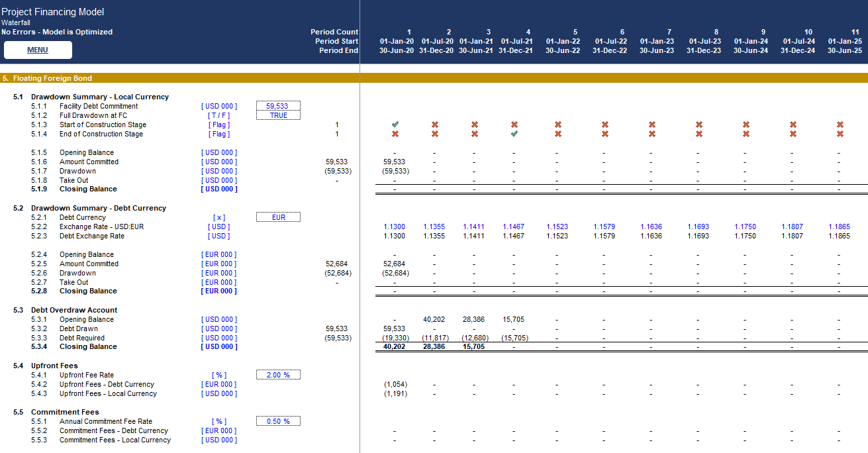This screenshot has width=868, height=453.
Task: Click the 2.00% Upfront Fee Rate cell
Action: (x=278, y=374)
